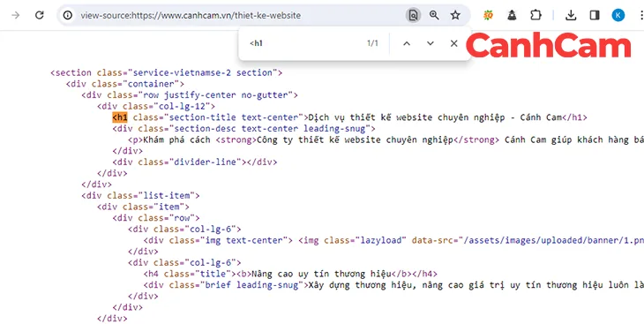Open the Downloads icon

(571, 16)
